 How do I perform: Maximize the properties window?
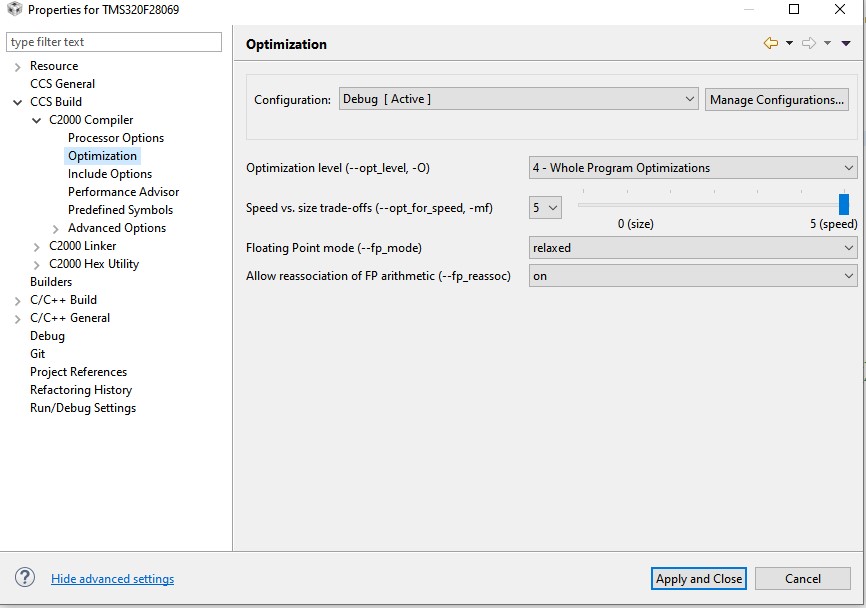[x=794, y=9]
